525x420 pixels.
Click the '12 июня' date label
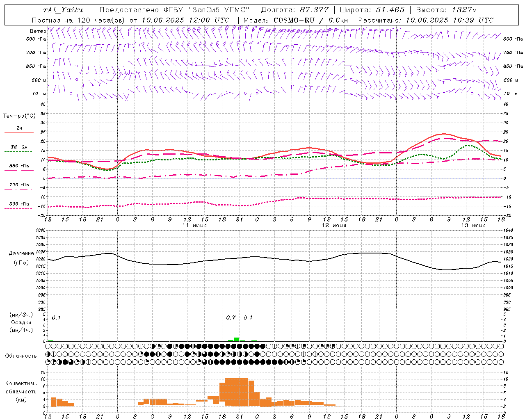point(334,226)
